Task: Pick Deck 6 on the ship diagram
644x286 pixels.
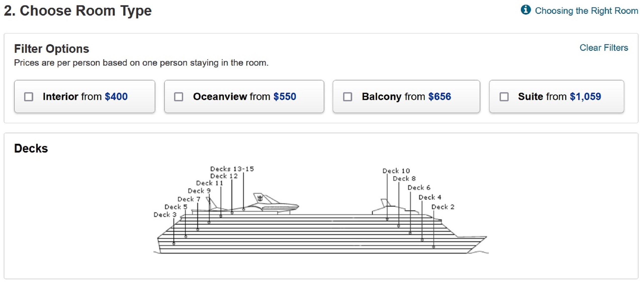Action: click(419, 188)
